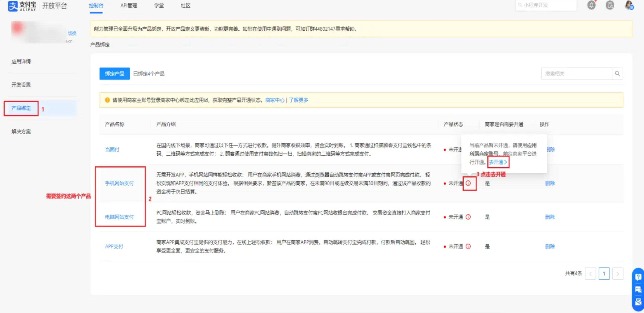Open the notification bell icon
Image resolution: width=644 pixels, height=313 pixels.
pos(591,5)
